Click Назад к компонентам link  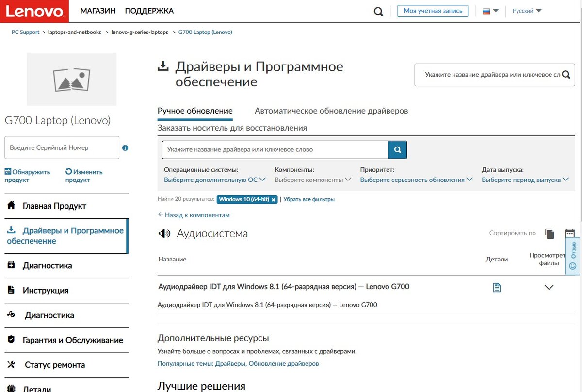point(194,215)
